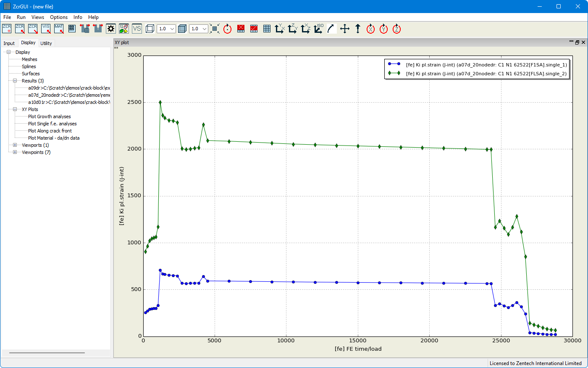Click the blue grid table icon

click(x=267, y=29)
